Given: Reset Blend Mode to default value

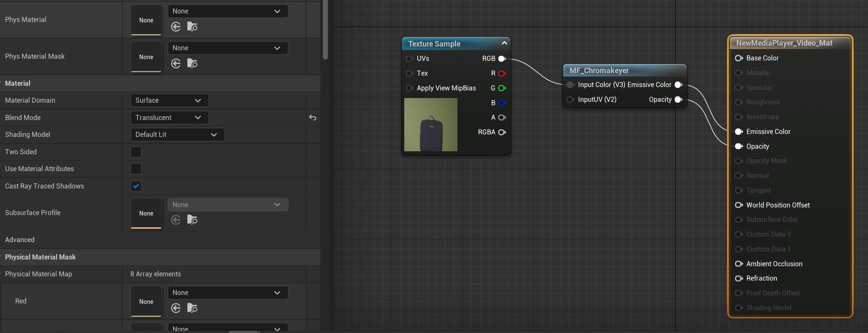Looking at the screenshot, I should pyautogui.click(x=313, y=117).
